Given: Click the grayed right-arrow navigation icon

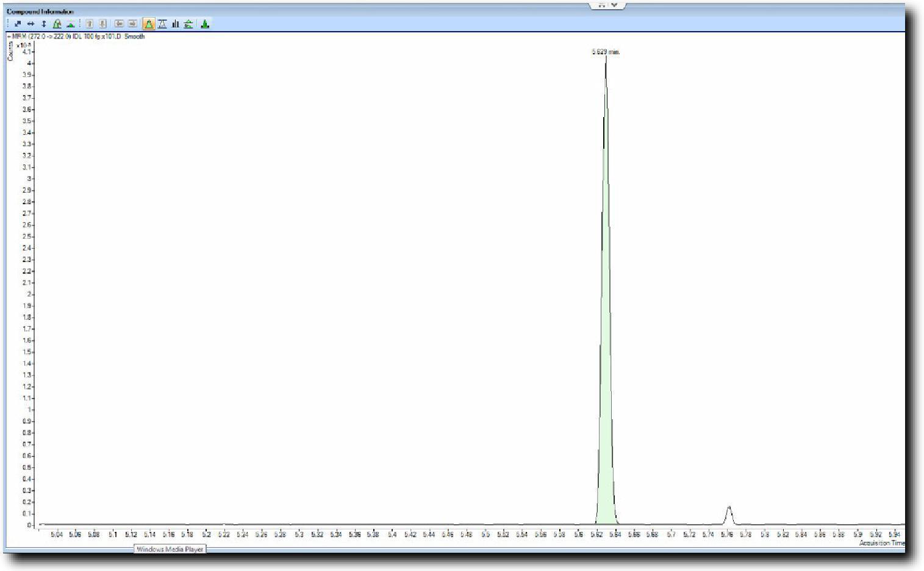Looking at the screenshot, I should point(132,24).
